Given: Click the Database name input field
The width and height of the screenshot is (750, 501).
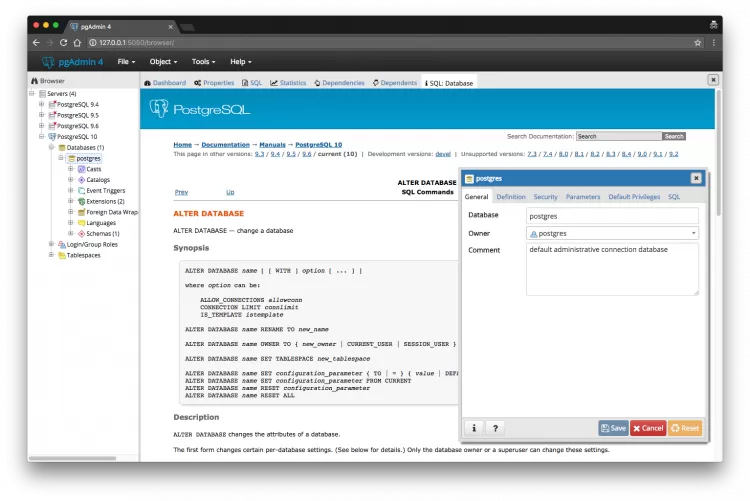Looking at the screenshot, I should pyautogui.click(x=612, y=216).
